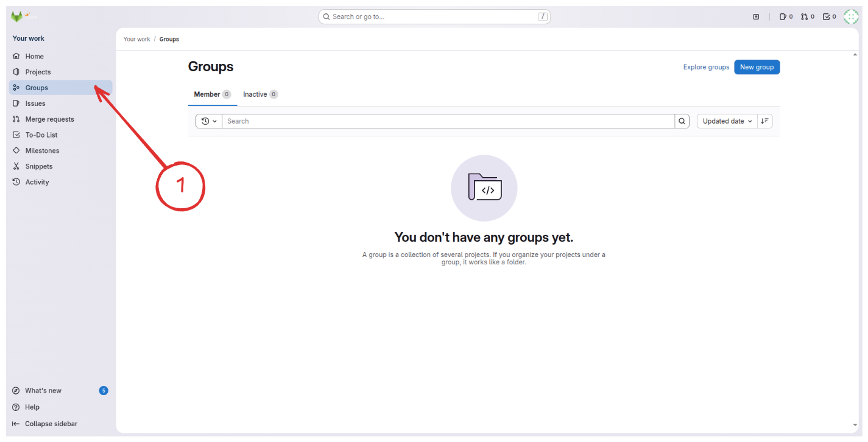
Task: Click Your work in the breadcrumb
Action: [x=136, y=39]
